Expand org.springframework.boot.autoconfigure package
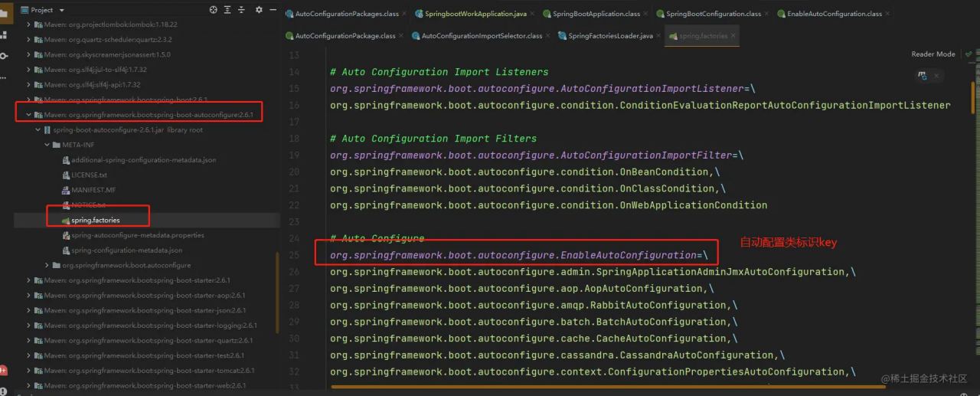The width and height of the screenshot is (980, 396). 47,265
